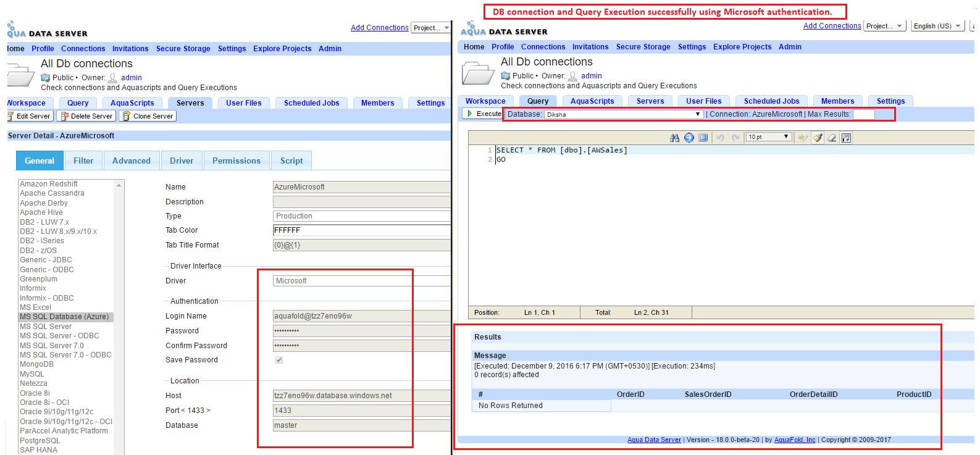The width and height of the screenshot is (980, 455).
Task: Select MongoDB in server type list
Action: [x=36, y=364]
